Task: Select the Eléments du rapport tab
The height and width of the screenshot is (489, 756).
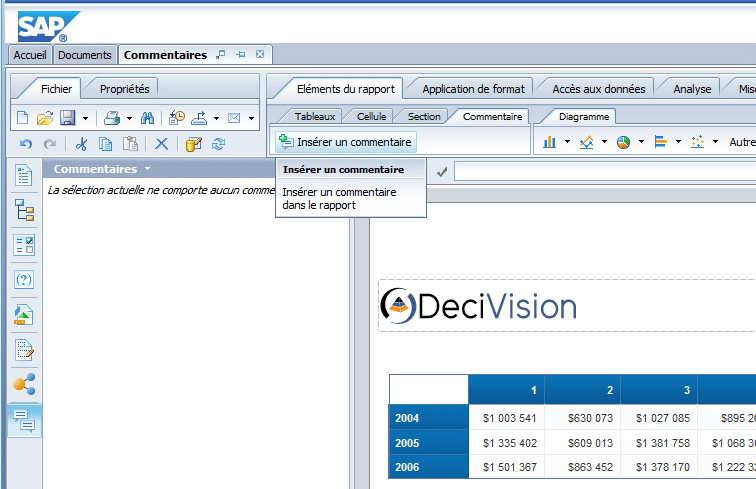Action: coord(346,89)
